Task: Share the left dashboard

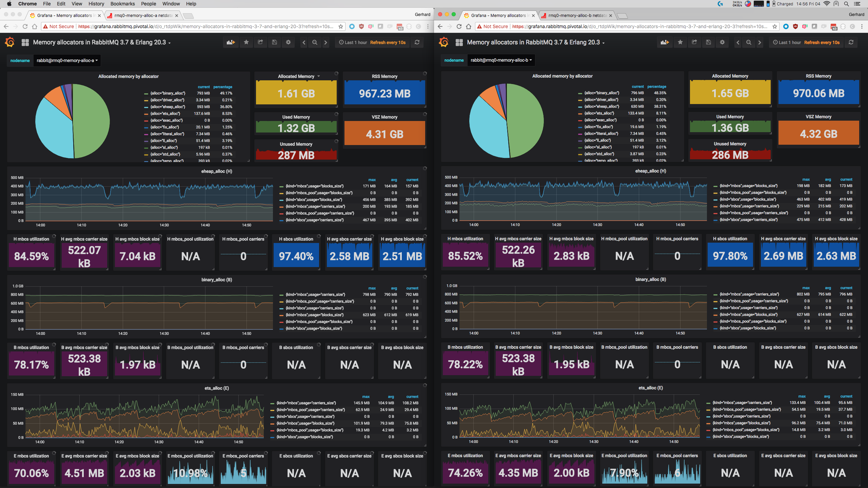Action: click(x=260, y=42)
